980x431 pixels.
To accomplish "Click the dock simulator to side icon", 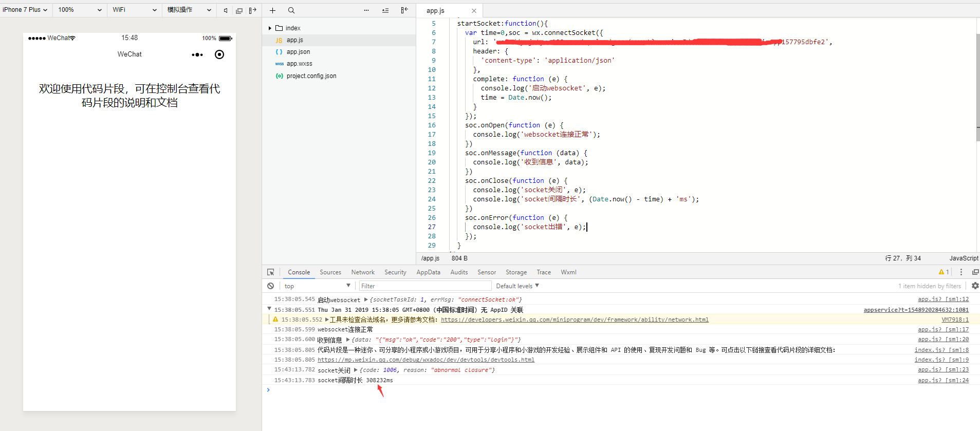I will 252,10.
